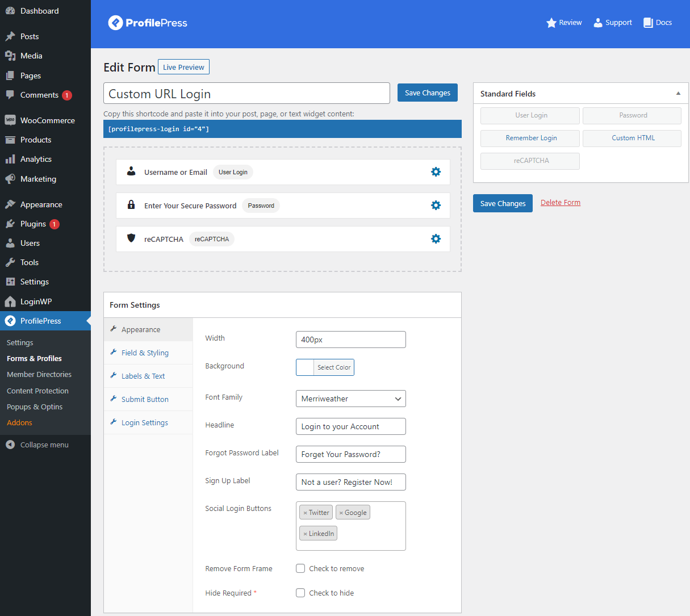Click the Users icon in sidebar
Viewport: 690px width, 616px height.
(10, 243)
